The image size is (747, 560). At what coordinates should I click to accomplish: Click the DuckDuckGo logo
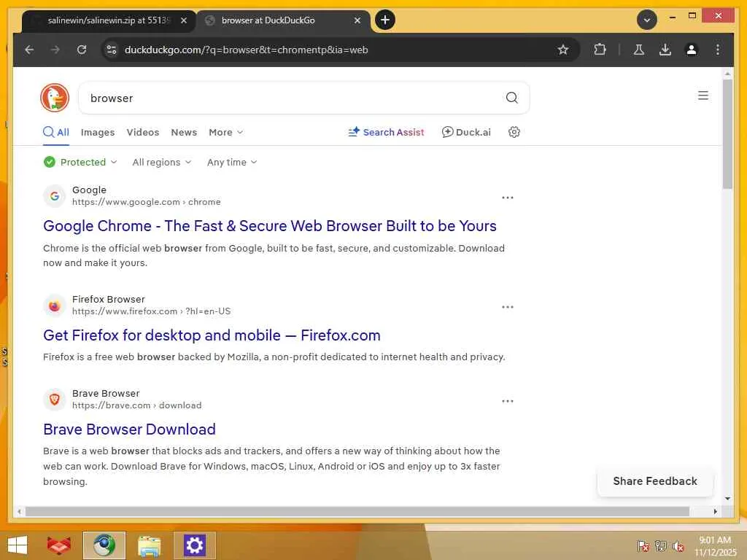coord(55,98)
